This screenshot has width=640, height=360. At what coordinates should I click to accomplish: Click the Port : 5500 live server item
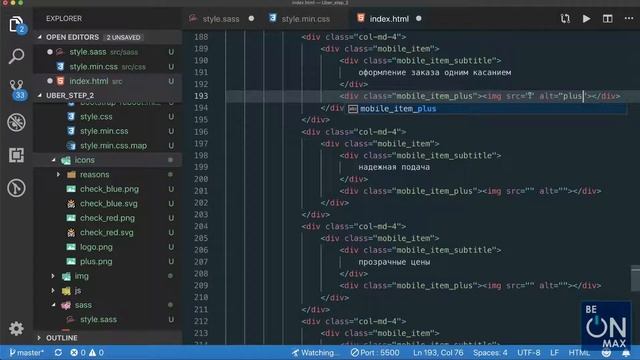[x=375, y=353]
